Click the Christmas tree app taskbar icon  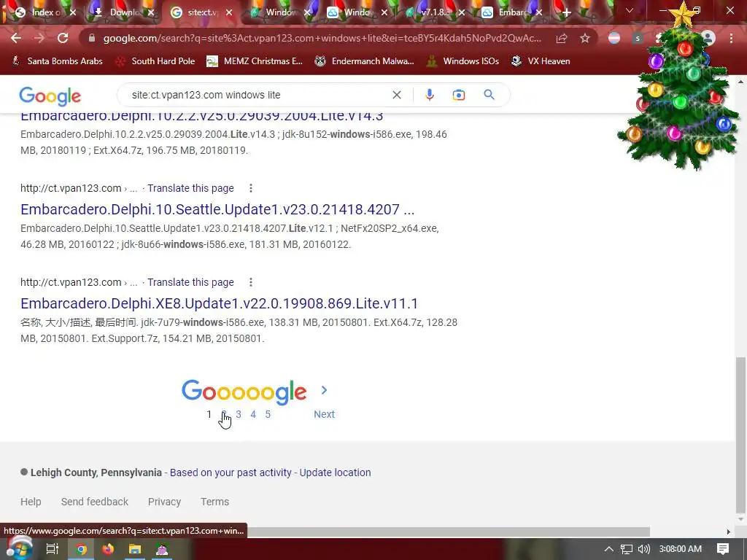coord(162,549)
